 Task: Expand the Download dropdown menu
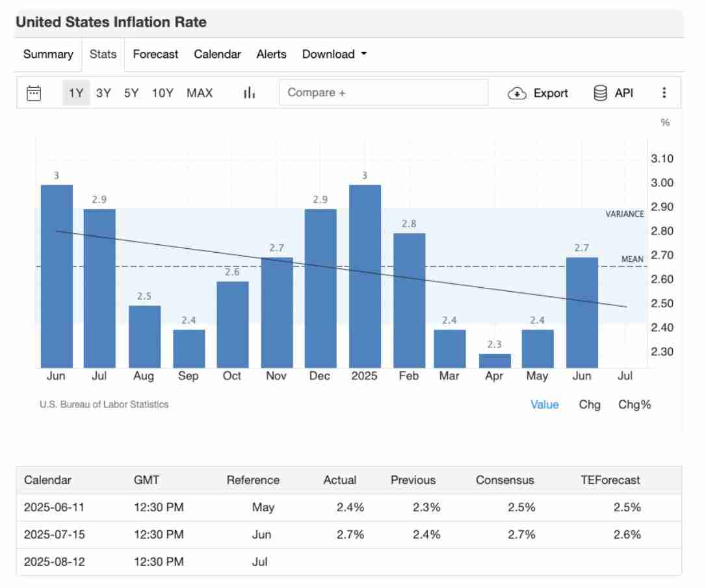click(334, 55)
